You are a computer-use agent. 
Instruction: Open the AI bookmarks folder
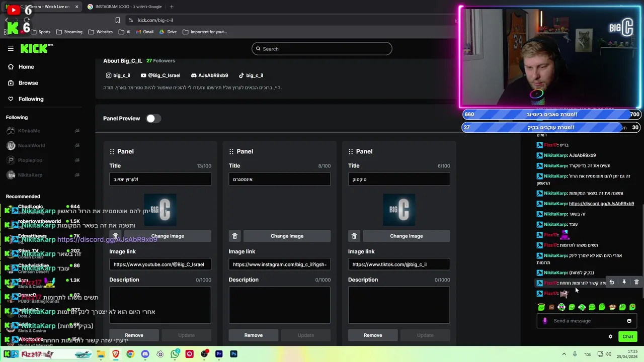pos(124,32)
